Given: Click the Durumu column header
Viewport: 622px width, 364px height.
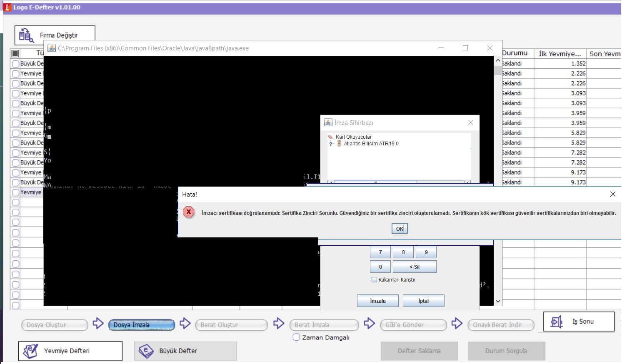Looking at the screenshot, I should 518,53.
